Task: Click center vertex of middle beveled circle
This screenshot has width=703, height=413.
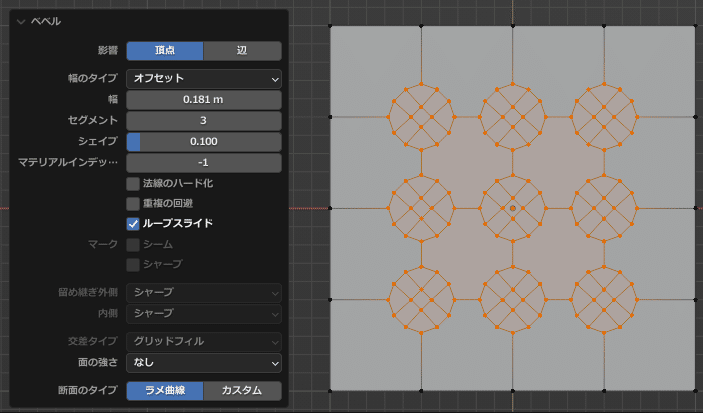Action: coord(513,208)
